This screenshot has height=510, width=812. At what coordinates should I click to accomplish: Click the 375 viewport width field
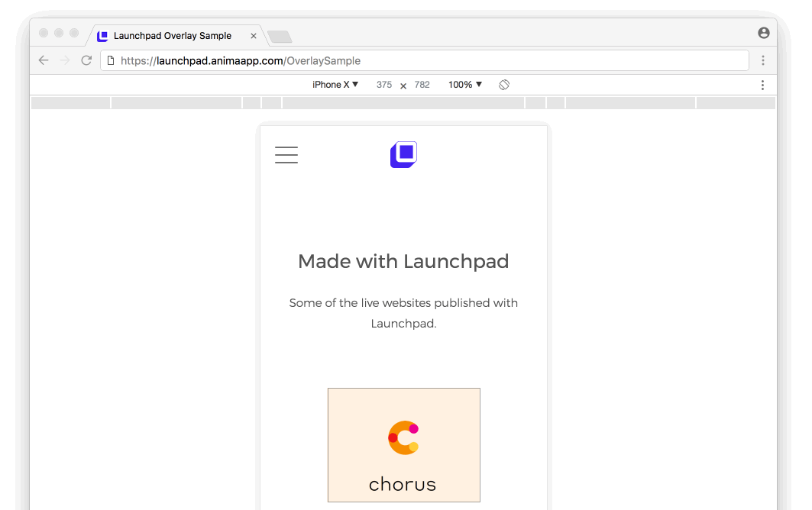click(x=384, y=85)
